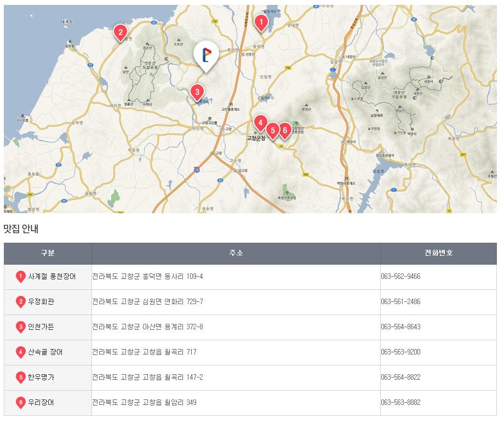The image size is (504, 423).
Task: Open the 우리장어 table entry
Action: coord(41,403)
